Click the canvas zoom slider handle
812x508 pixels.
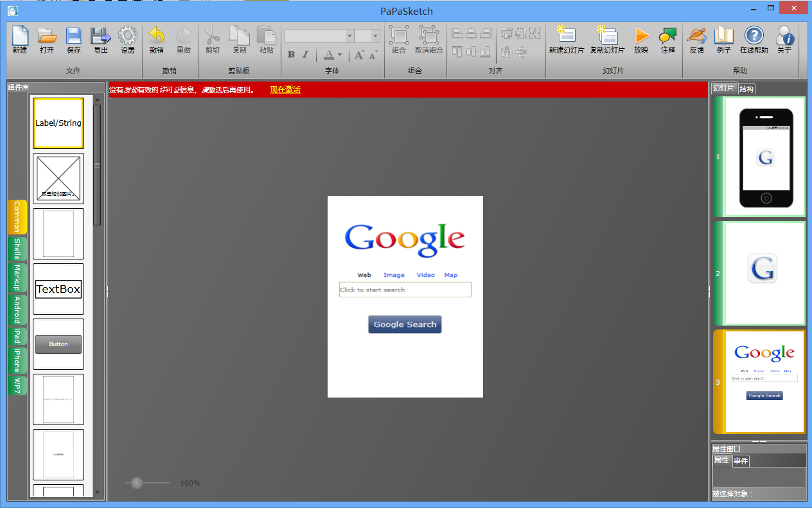pyautogui.click(x=136, y=483)
